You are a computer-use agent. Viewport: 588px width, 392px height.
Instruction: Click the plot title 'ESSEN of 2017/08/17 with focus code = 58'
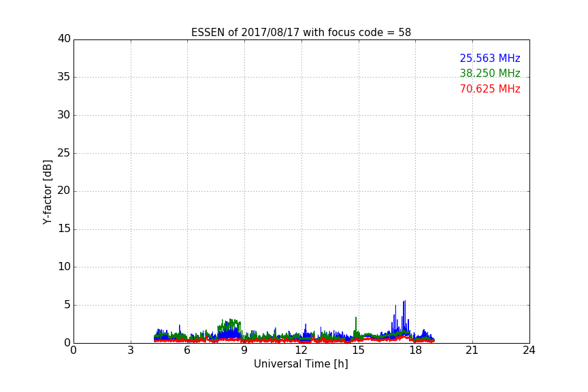point(301,32)
